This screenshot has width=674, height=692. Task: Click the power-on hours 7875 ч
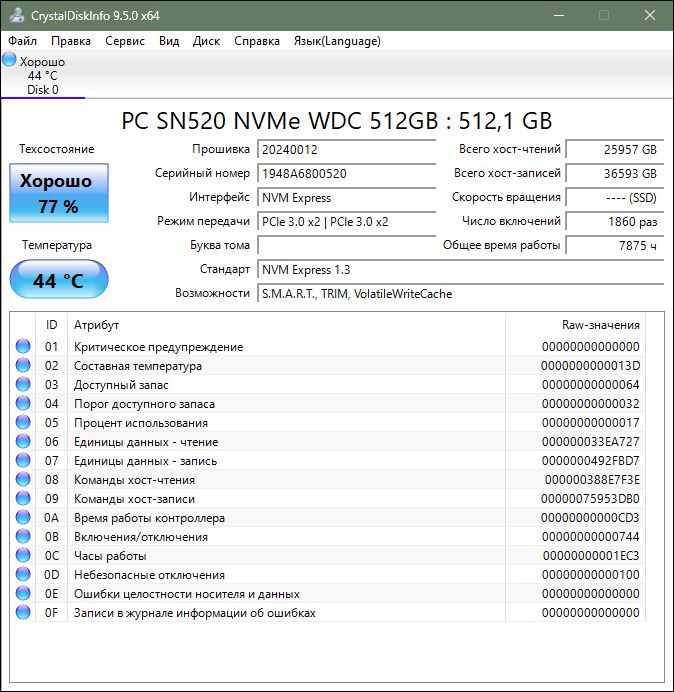pyautogui.click(x=614, y=245)
